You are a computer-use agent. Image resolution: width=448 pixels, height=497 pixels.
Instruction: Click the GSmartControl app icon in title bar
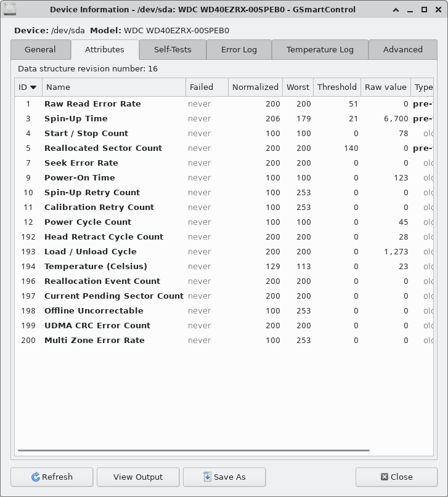tap(10, 9)
